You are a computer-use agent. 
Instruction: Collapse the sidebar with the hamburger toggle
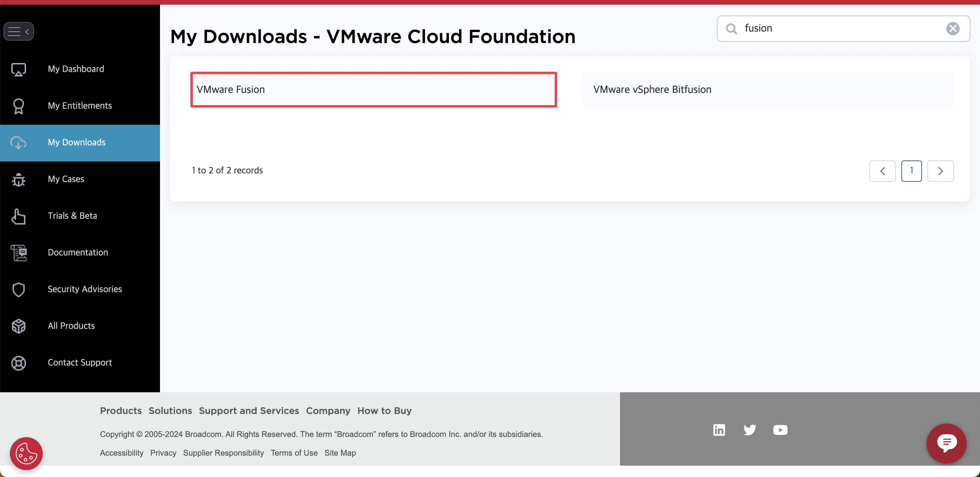(x=19, y=32)
